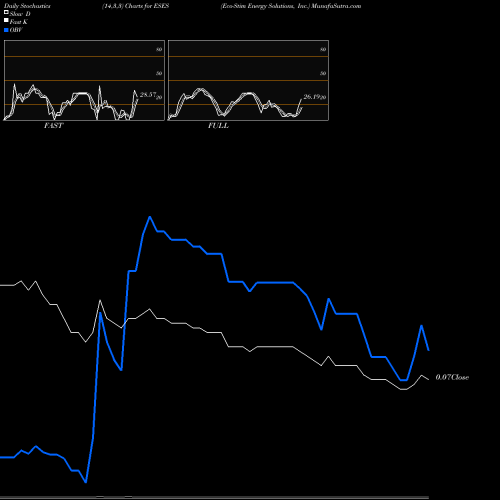Click the OBV legend text

click(16, 30)
